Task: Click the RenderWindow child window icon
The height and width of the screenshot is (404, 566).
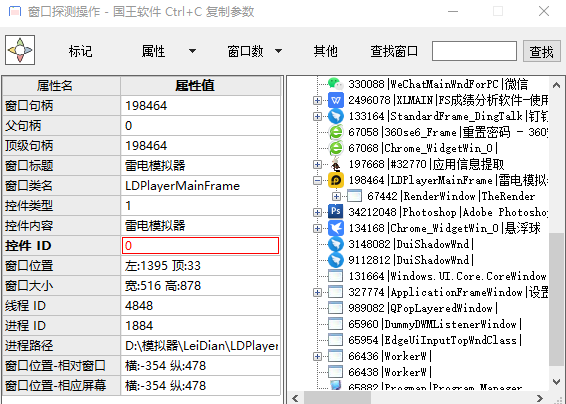Action: pos(354,196)
